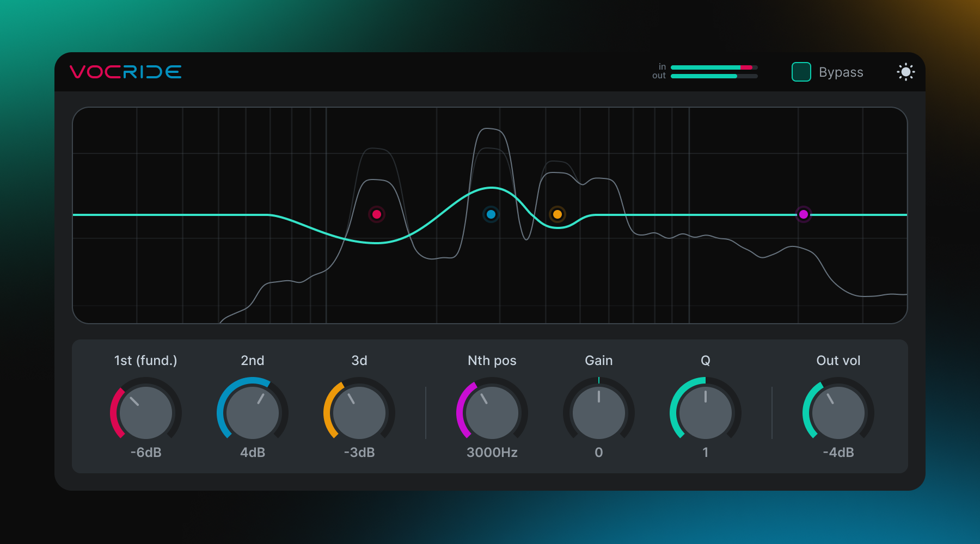The height and width of the screenshot is (544, 980).
Task: Click the 3d harmonic knob
Action: point(359,412)
